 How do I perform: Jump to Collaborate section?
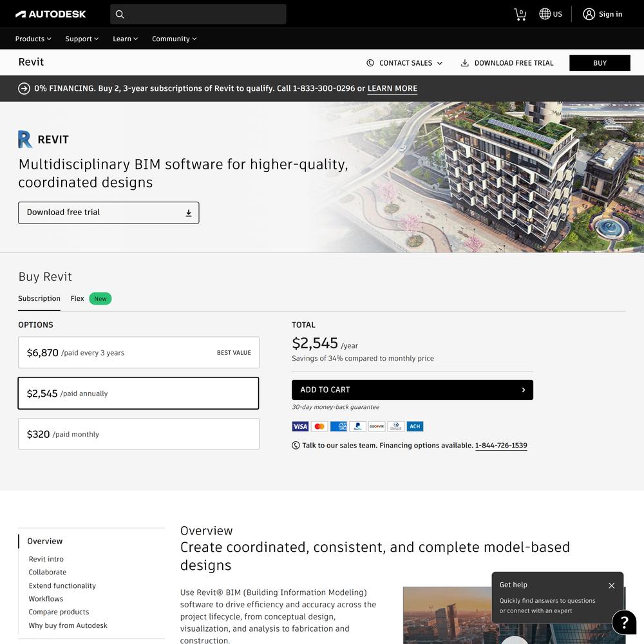click(48, 572)
